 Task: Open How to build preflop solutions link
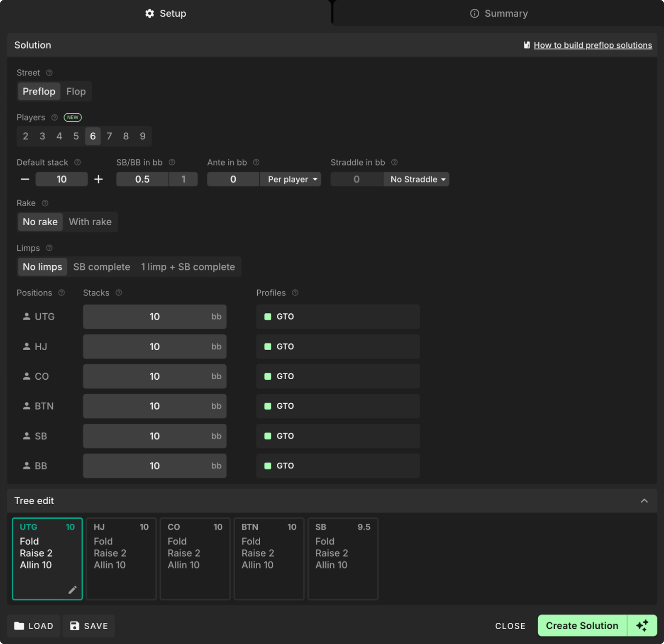pos(592,45)
